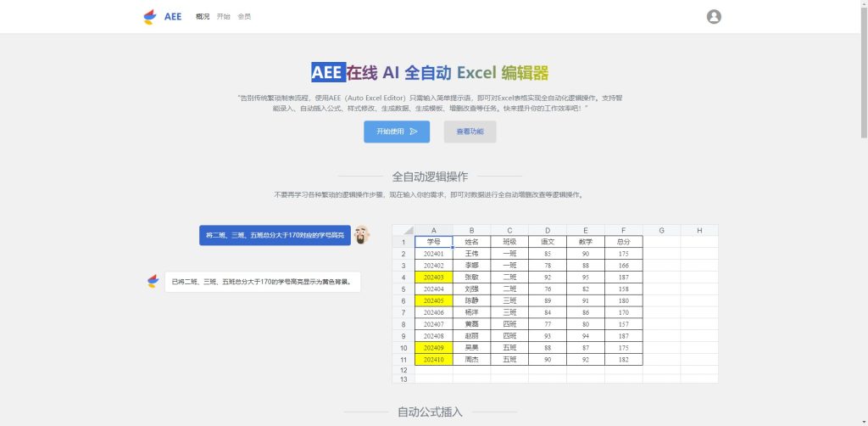Screen dimensions: 868x426
Task: Select column header H
Action: click(x=699, y=230)
